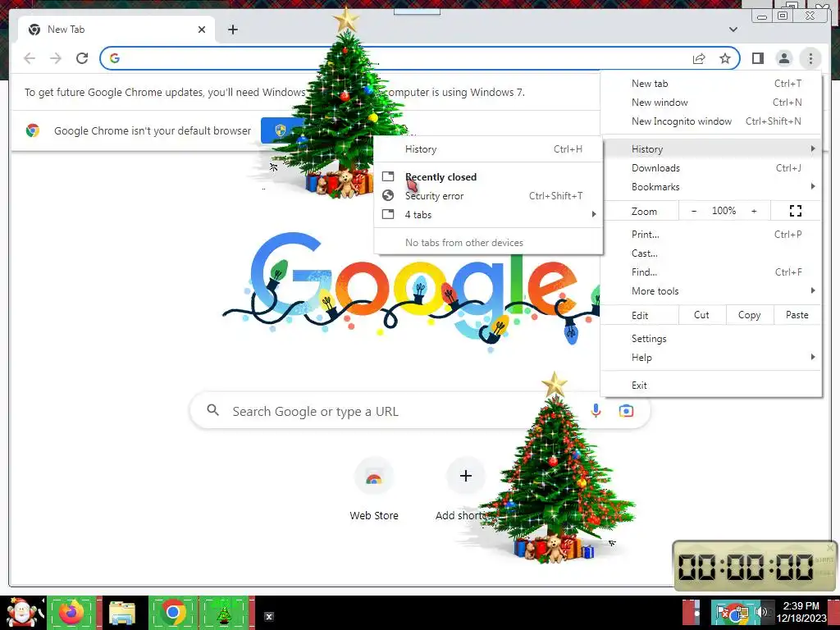
Task: Choose Exit in the Chrome menu
Action: pyautogui.click(x=711, y=386)
